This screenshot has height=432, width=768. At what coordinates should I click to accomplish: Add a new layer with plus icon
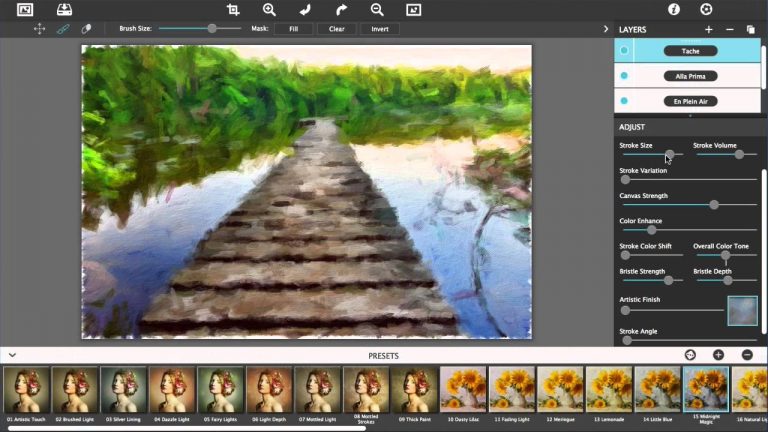point(709,29)
